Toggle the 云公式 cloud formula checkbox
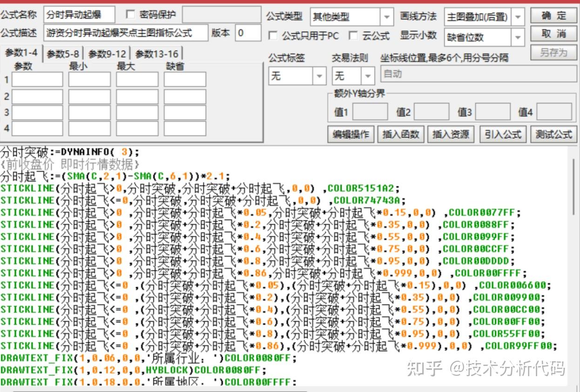The image size is (580, 392). pyautogui.click(x=353, y=35)
